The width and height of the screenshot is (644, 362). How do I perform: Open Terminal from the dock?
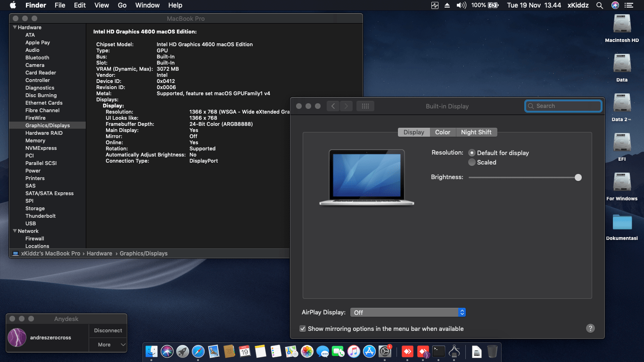439,351
